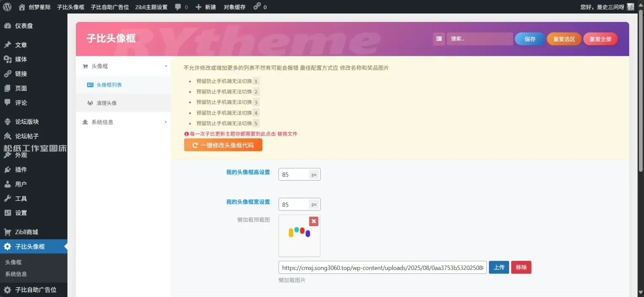Select the 头像框列表 tab

pyautogui.click(x=109, y=85)
